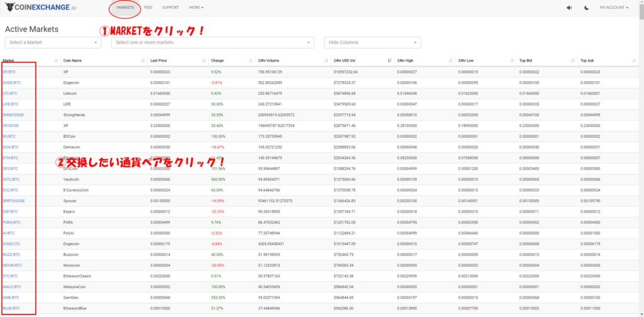Viewport: 644px width, 317px height.
Task: Expand the MORE dropdown menu
Action: [x=196, y=8]
